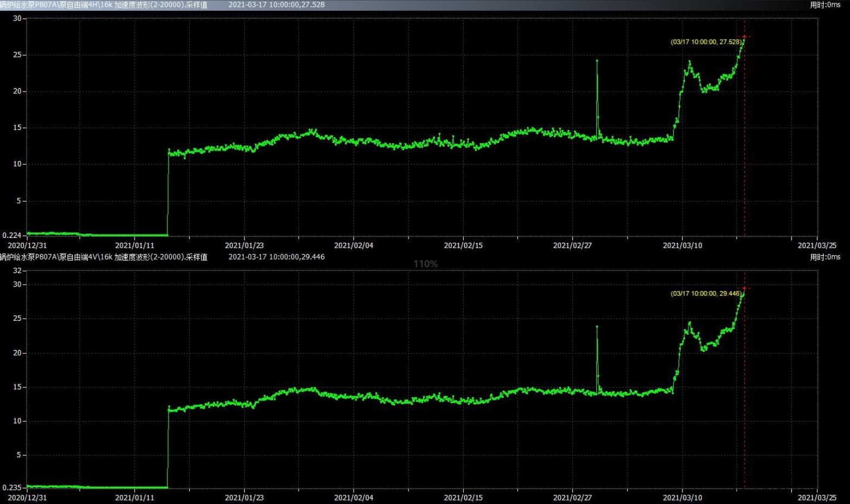
Task: Click the 4V chart title text above bottom chart
Action: point(103,257)
